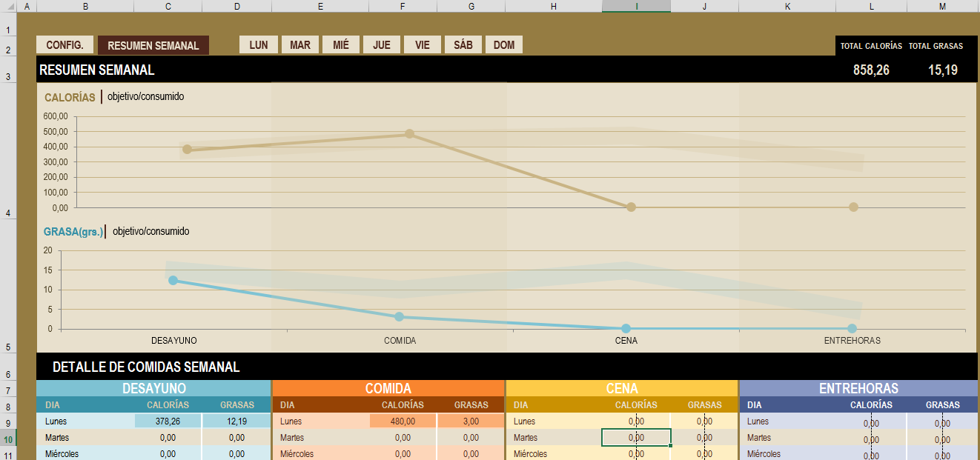Go to the LUN day sheet
This screenshot has width=980, height=460.
tap(259, 45)
